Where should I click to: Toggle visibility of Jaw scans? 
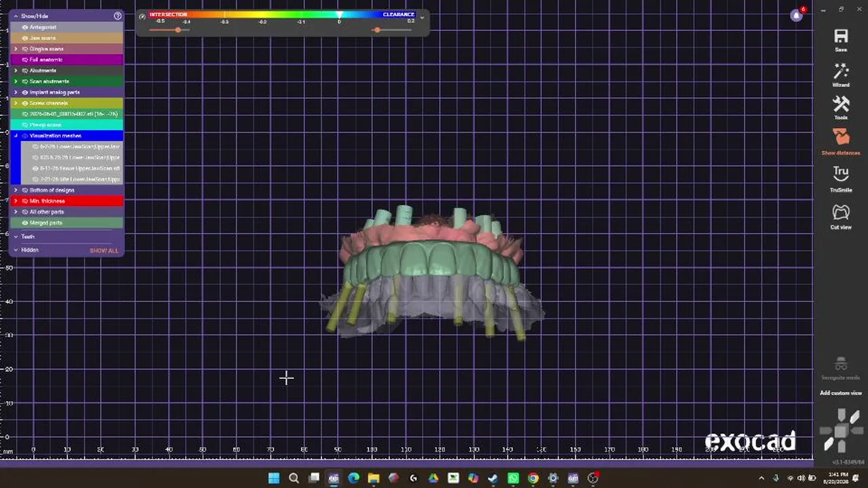(x=25, y=38)
